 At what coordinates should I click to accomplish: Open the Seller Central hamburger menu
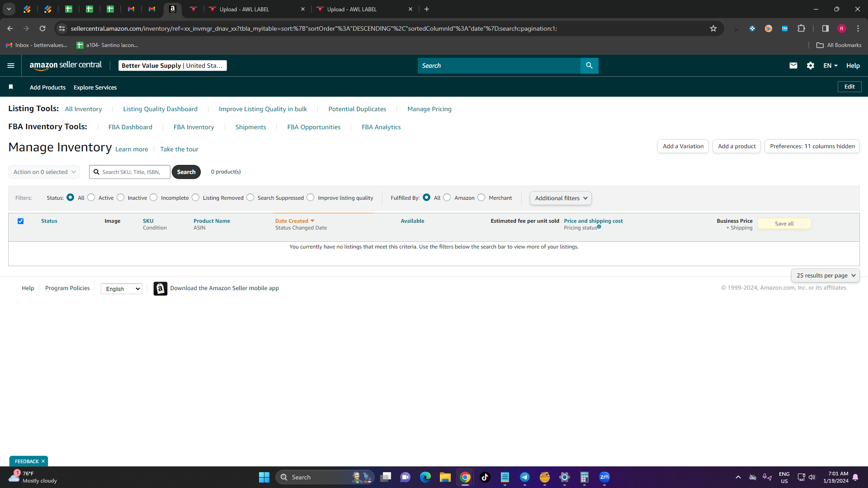[11, 66]
